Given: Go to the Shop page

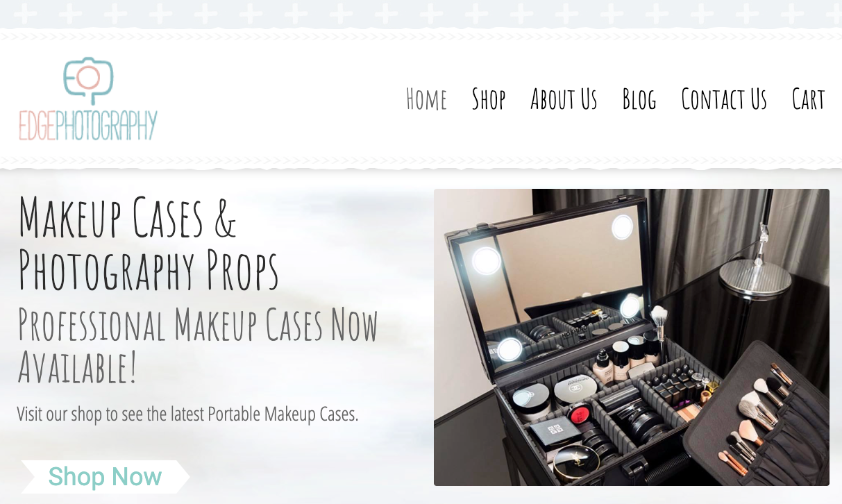Looking at the screenshot, I should (x=489, y=99).
